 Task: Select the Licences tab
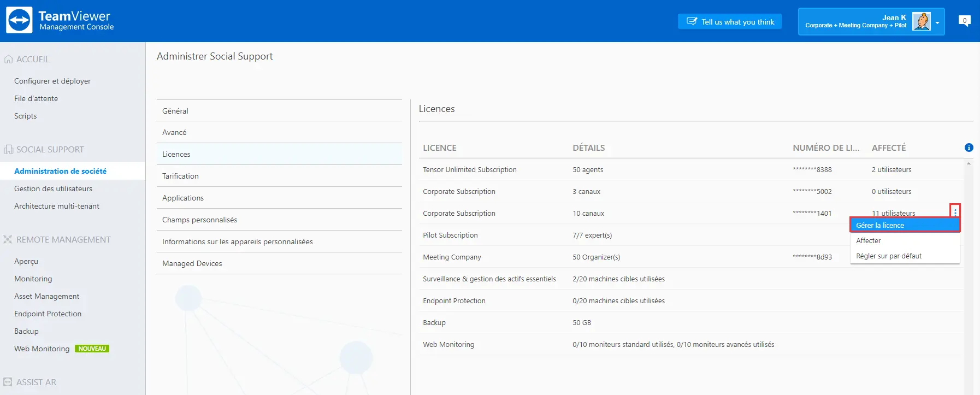coord(279,155)
